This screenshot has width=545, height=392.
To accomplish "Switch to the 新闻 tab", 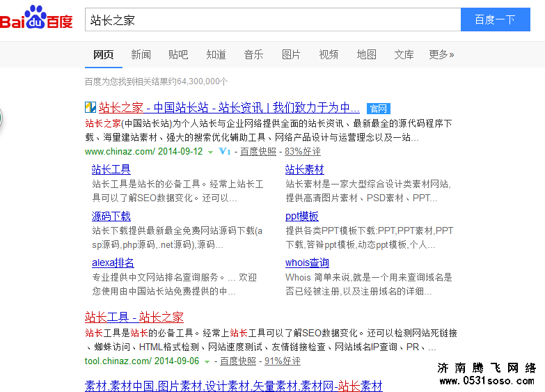I will pos(141,54).
